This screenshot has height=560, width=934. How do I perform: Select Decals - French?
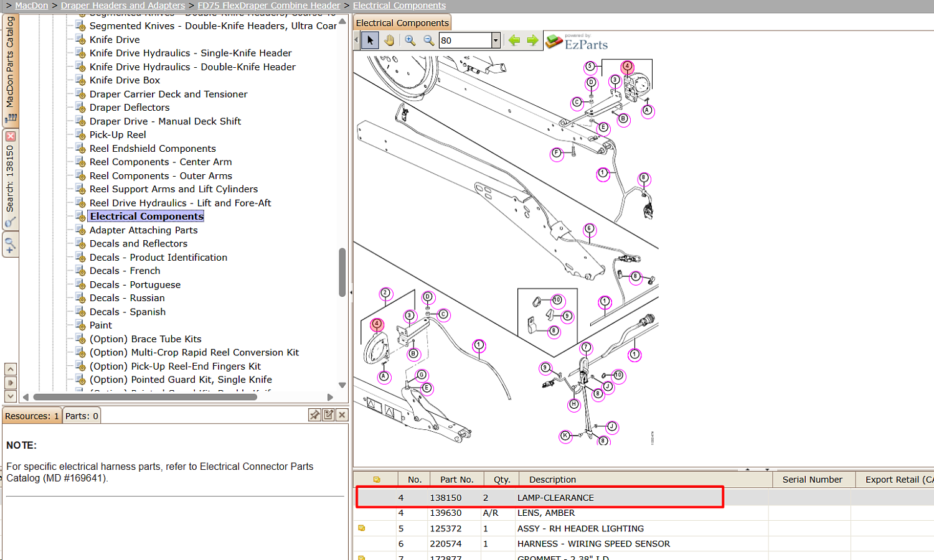click(x=125, y=271)
